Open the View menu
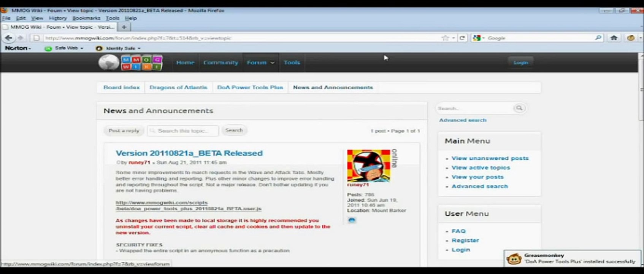 click(x=37, y=18)
